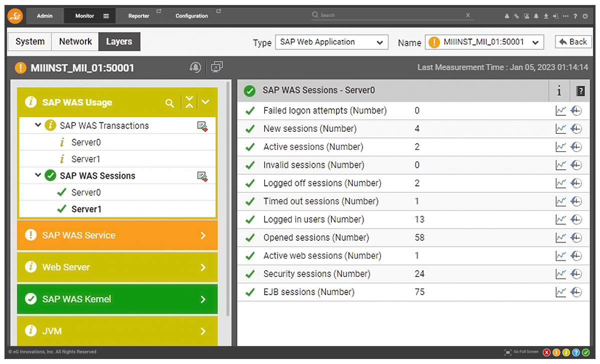Collapse the SAP WAS Transactions tree node
The image size is (600, 364).
click(38, 125)
